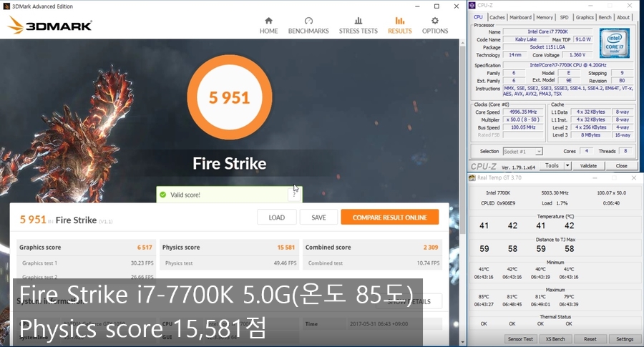Click Tools button in CPU-Z
This screenshot has width=644, height=347.
tap(552, 166)
